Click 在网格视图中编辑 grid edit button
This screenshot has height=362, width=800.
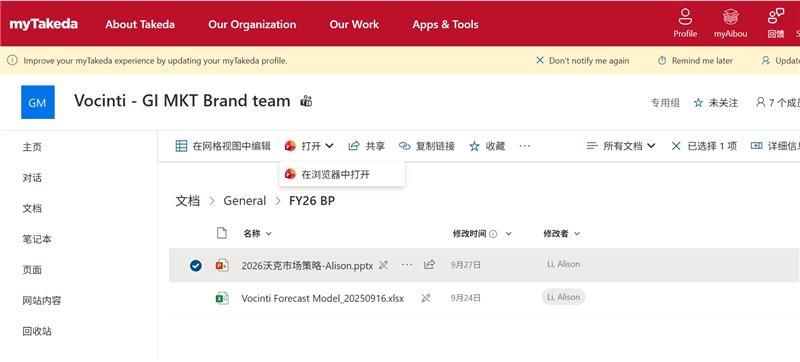coord(223,146)
